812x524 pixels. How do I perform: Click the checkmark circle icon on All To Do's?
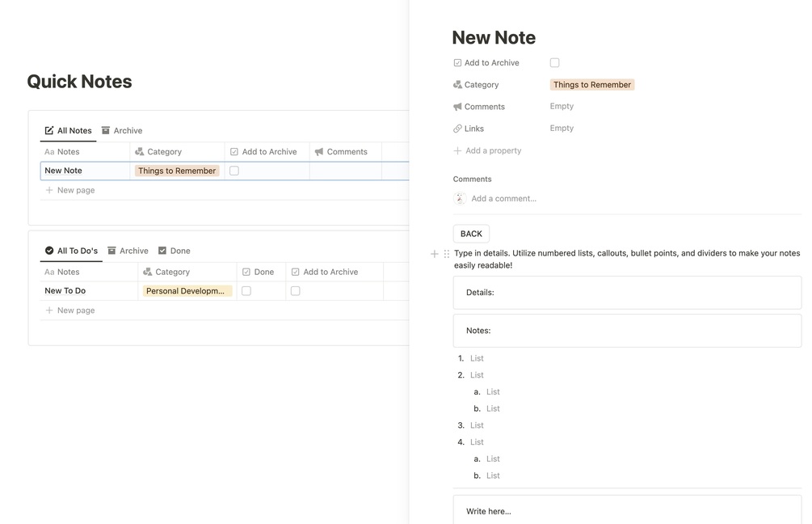pyautogui.click(x=49, y=251)
